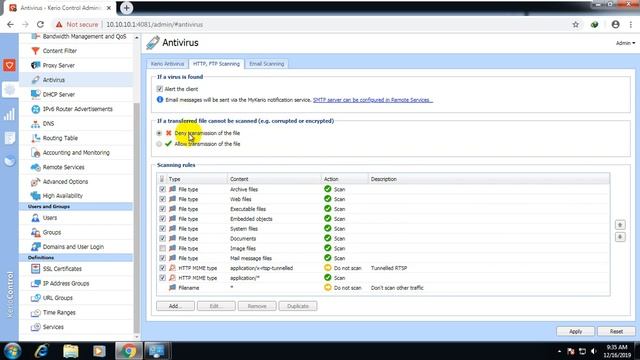Click the Edit rule button

coord(216,306)
